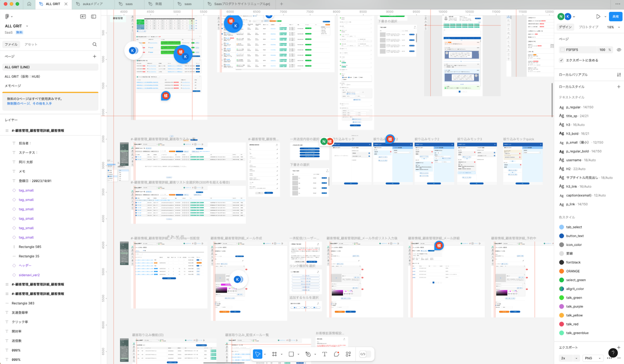Select the Comment tool
624x364 pixels.
336,354
